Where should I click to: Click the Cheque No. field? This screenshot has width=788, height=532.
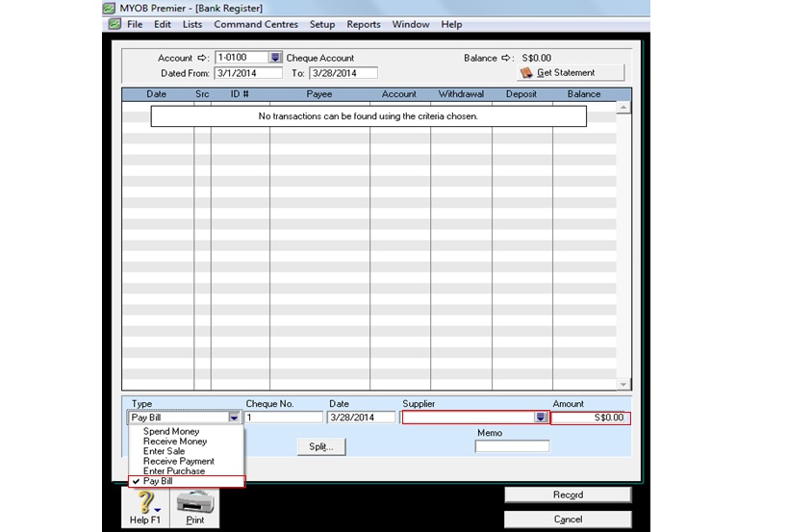click(x=284, y=418)
